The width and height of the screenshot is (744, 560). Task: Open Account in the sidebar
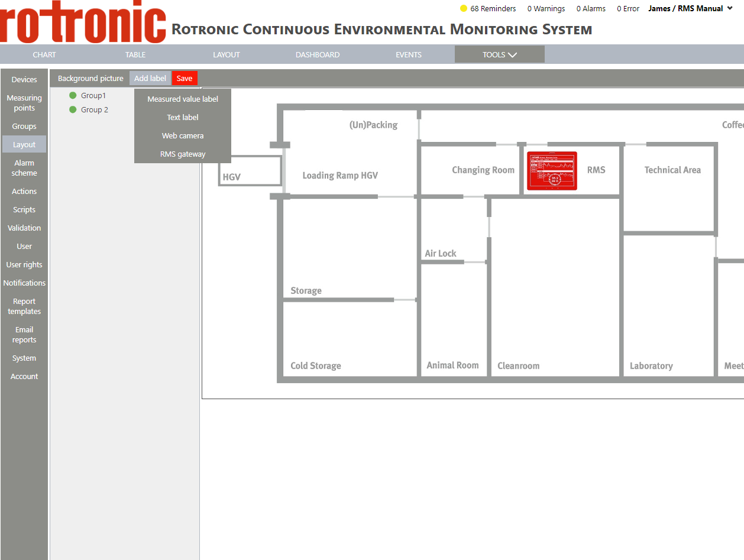coord(24,376)
